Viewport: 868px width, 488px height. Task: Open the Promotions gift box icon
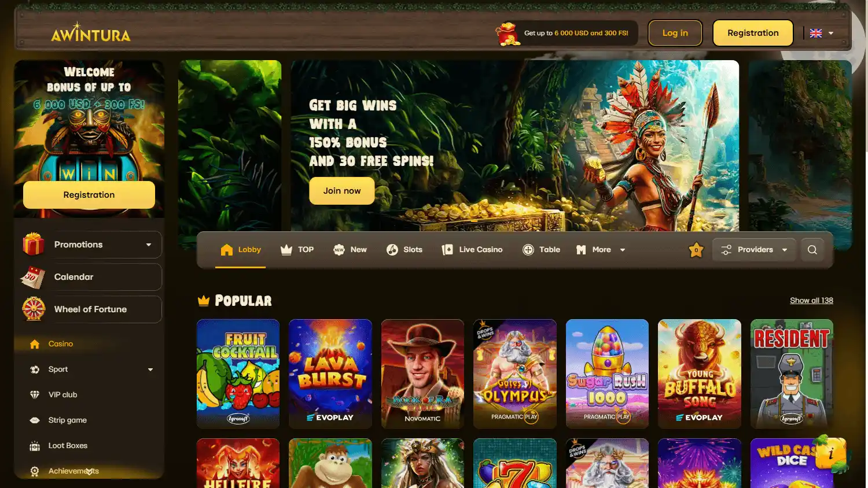coord(34,244)
